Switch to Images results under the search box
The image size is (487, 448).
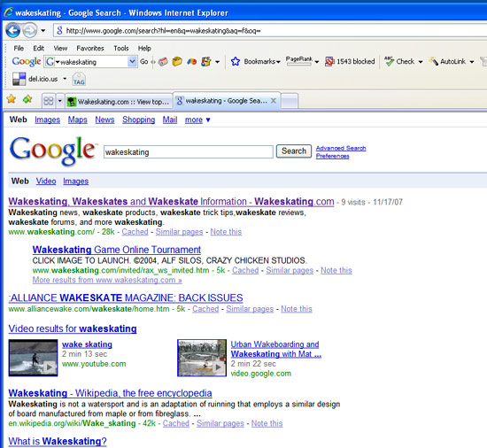point(76,181)
